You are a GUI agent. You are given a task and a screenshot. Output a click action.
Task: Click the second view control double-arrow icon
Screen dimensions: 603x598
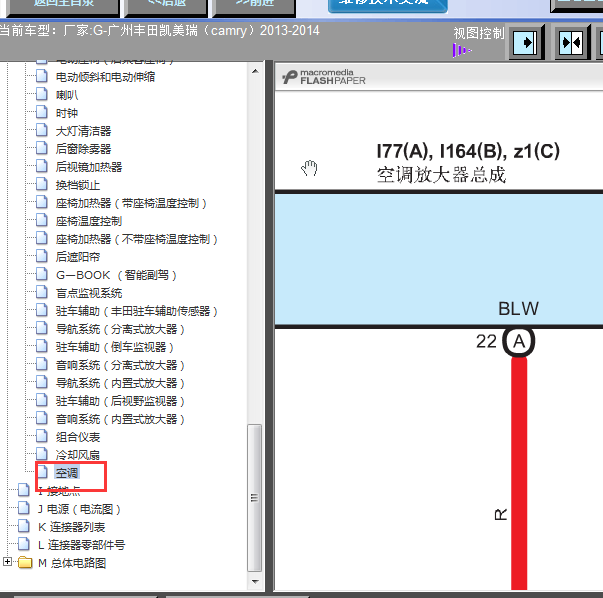(x=571, y=43)
